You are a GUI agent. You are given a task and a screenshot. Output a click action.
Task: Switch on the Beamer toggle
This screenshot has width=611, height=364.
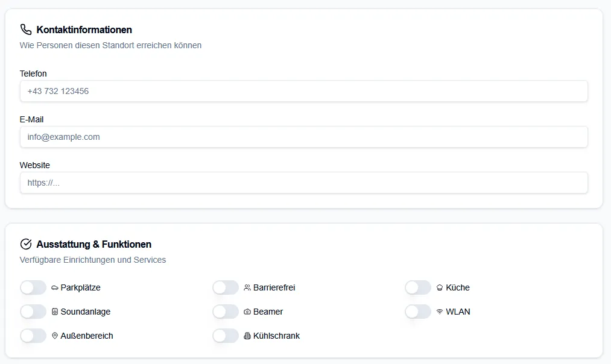pos(226,312)
